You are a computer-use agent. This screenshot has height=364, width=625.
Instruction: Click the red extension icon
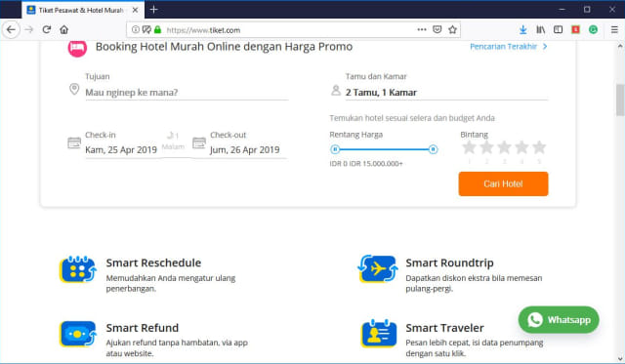575,29
